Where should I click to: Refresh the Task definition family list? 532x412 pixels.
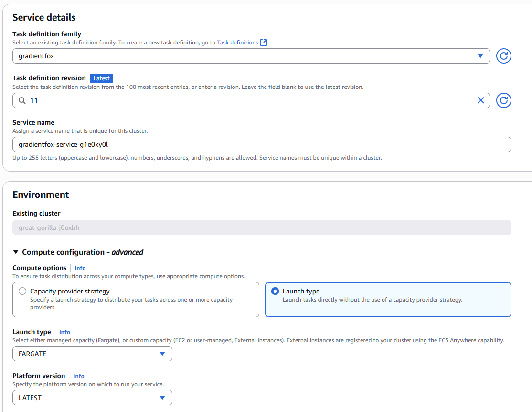coord(504,56)
